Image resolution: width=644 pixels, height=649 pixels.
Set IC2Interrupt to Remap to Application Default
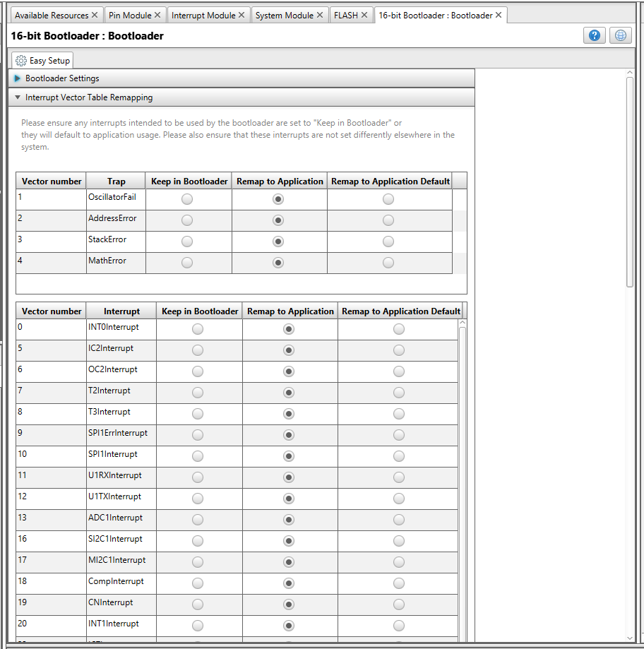pyautogui.click(x=399, y=350)
